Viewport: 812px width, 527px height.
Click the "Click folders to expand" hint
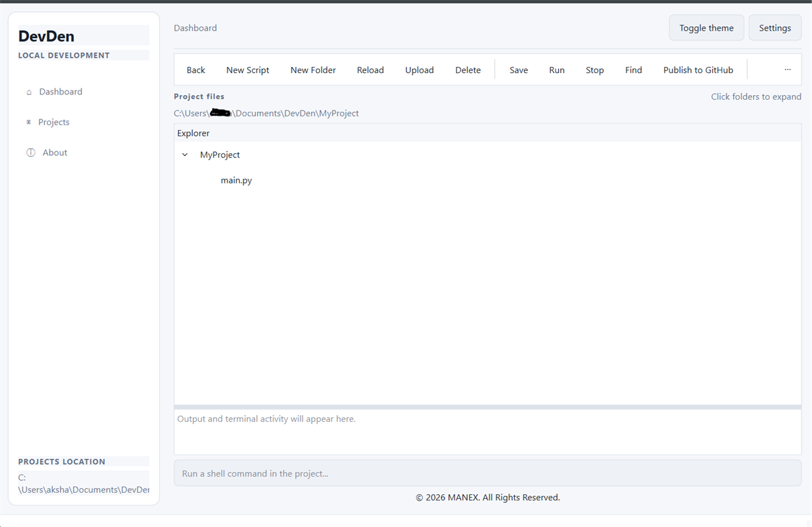[x=756, y=96]
